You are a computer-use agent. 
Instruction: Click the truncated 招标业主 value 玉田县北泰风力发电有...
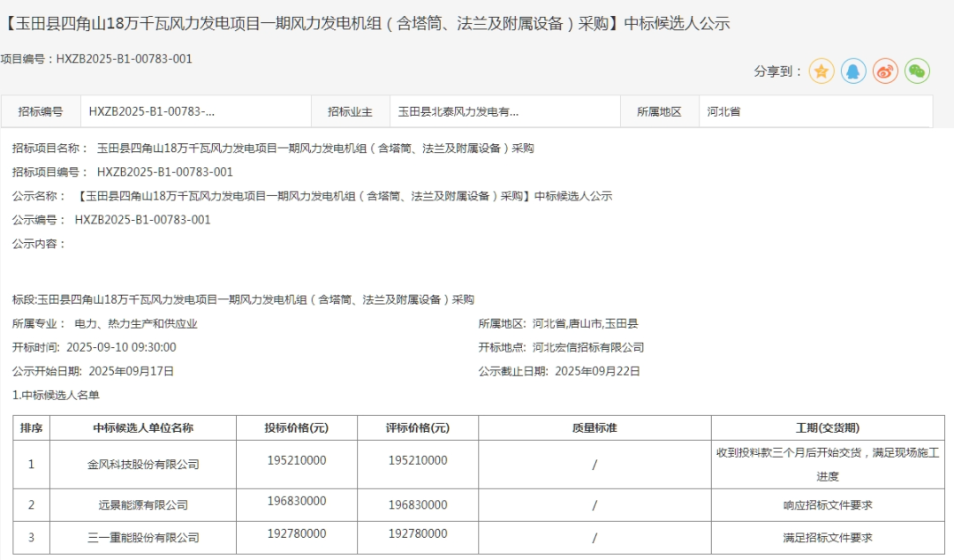tap(458, 112)
